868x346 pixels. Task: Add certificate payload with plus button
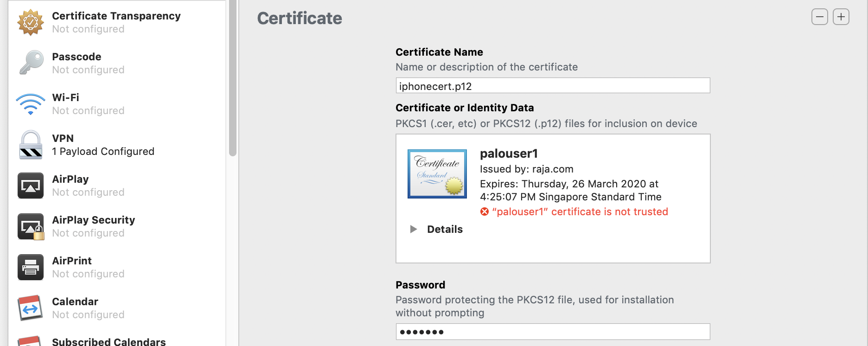click(841, 17)
